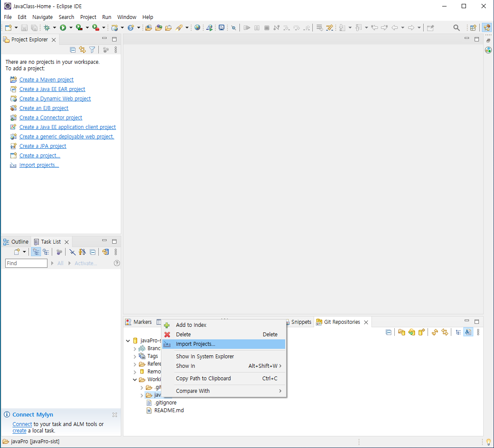494x448 pixels.
Task: Open dropdown arrow next to Debug icon
Action: pyautogui.click(x=54, y=28)
